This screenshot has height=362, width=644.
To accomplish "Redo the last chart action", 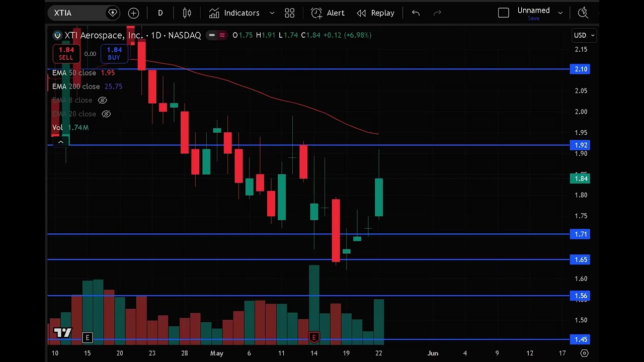I will (x=437, y=13).
